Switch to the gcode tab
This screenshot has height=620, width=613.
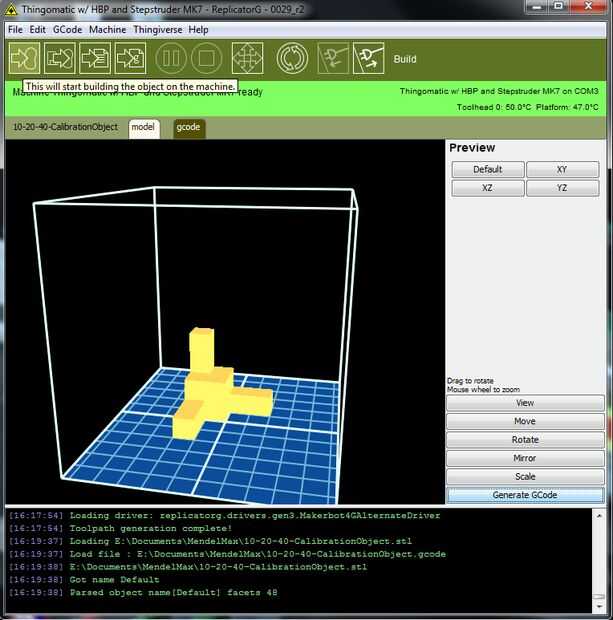189,129
